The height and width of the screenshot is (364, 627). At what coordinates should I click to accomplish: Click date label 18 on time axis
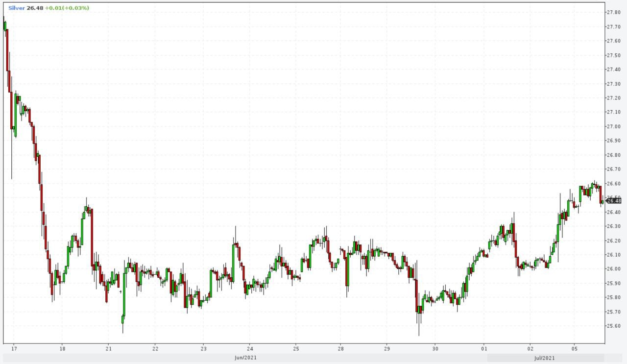[x=62, y=349]
